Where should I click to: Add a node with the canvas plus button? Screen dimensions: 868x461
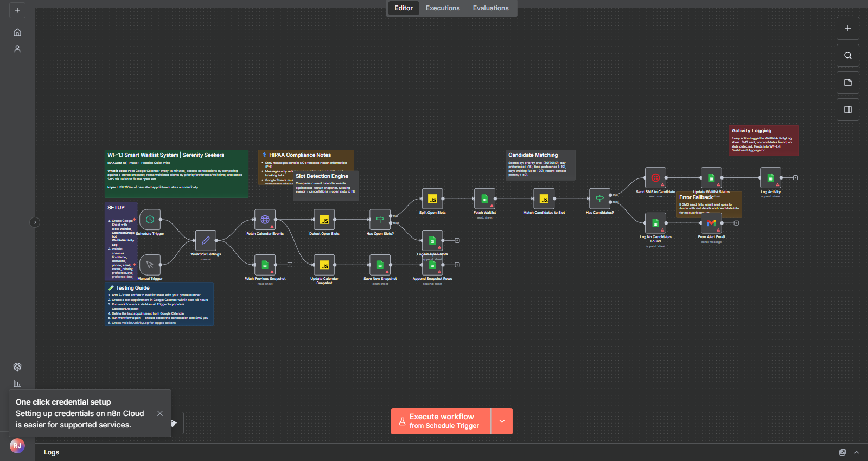click(x=848, y=28)
